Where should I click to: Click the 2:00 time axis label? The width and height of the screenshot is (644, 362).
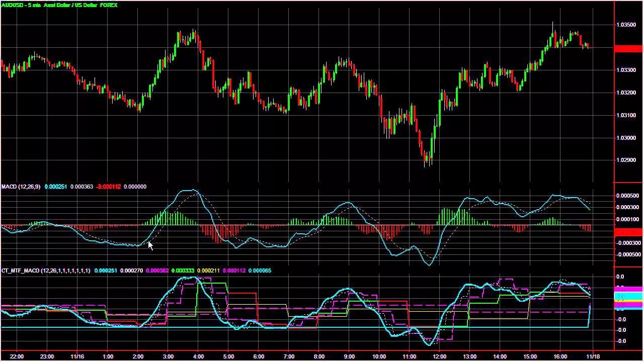click(x=138, y=356)
